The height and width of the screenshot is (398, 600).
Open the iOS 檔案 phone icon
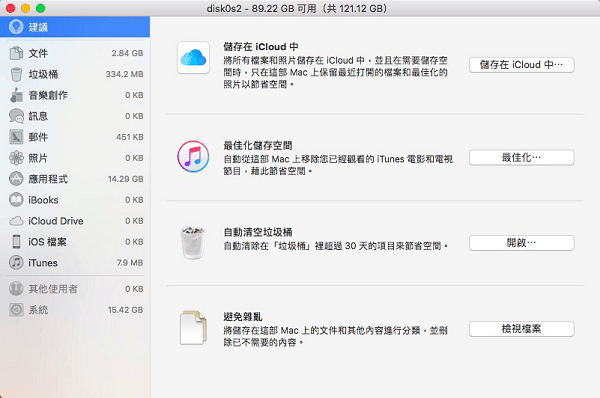(x=16, y=241)
